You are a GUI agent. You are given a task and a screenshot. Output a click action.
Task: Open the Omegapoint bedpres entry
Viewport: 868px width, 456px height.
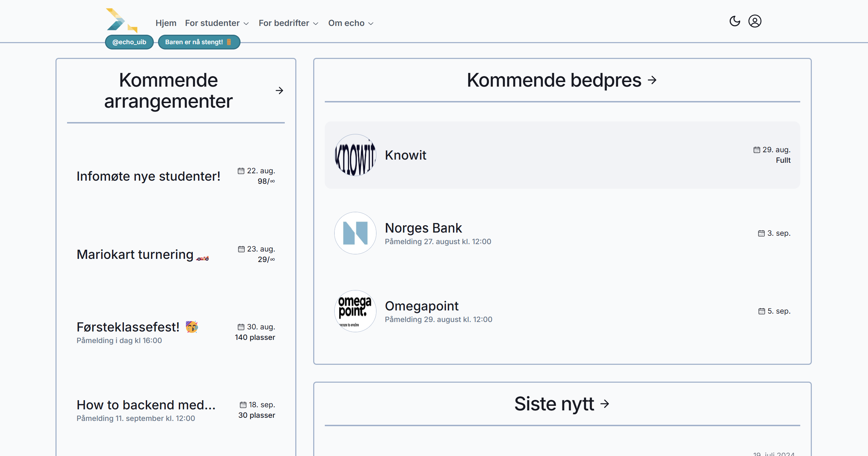[562, 311]
